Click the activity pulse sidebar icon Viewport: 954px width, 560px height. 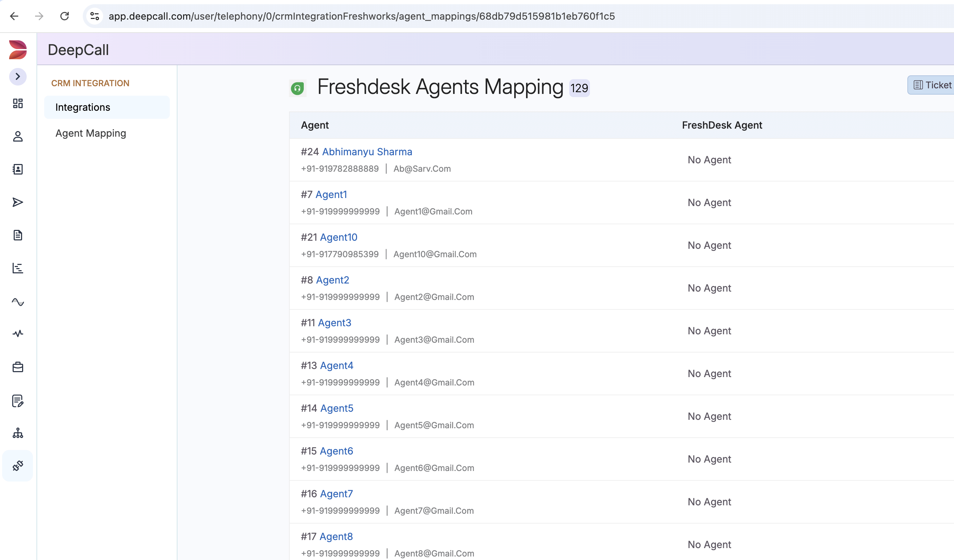click(18, 333)
